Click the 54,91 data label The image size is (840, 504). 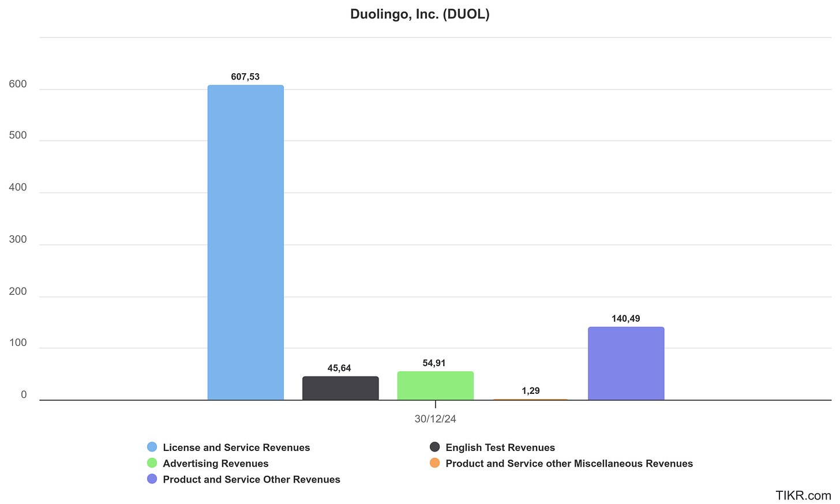point(434,363)
